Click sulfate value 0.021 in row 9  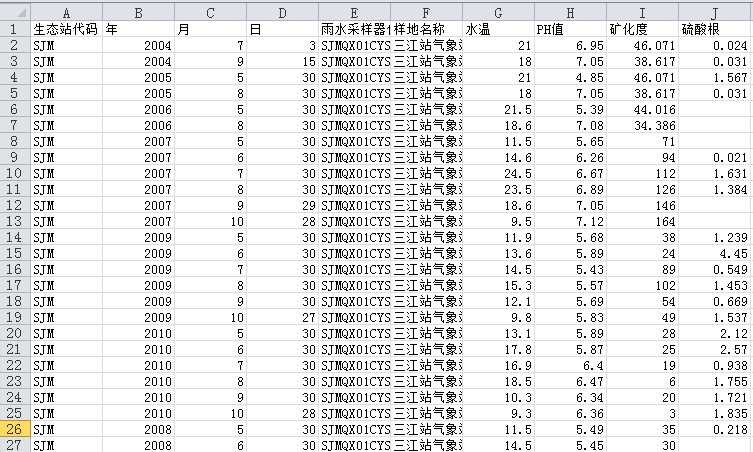[x=716, y=158]
